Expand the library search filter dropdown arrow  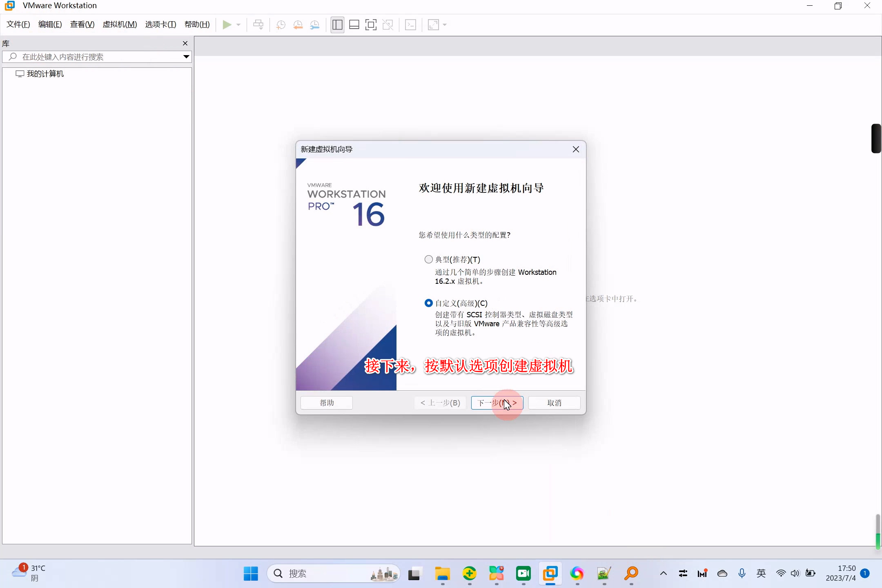pos(186,57)
